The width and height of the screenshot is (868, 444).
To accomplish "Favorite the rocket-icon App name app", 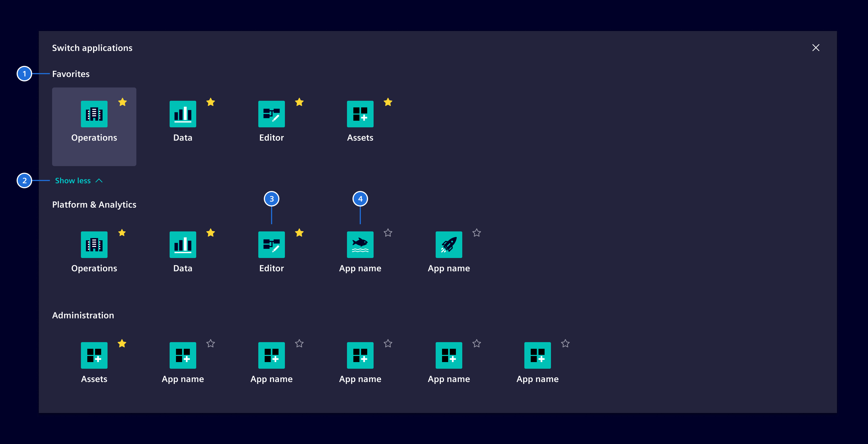I will 476,233.
